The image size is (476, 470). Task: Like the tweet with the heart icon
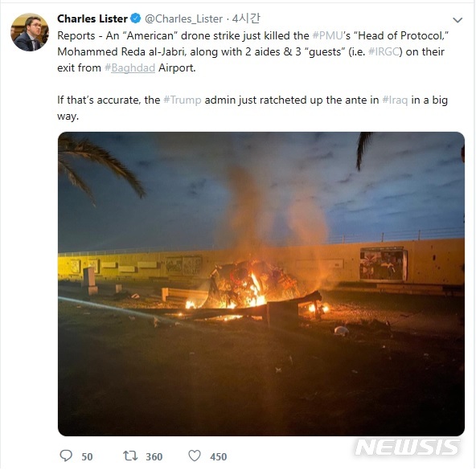point(195,456)
